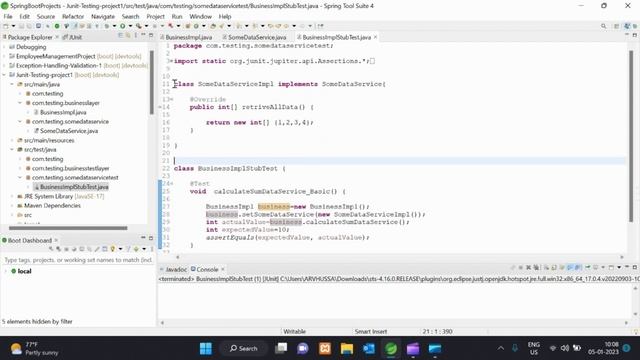The width and height of the screenshot is (640, 360).
Task: Click the search magnifier at toolbar right
Action: tap(604, 26)
